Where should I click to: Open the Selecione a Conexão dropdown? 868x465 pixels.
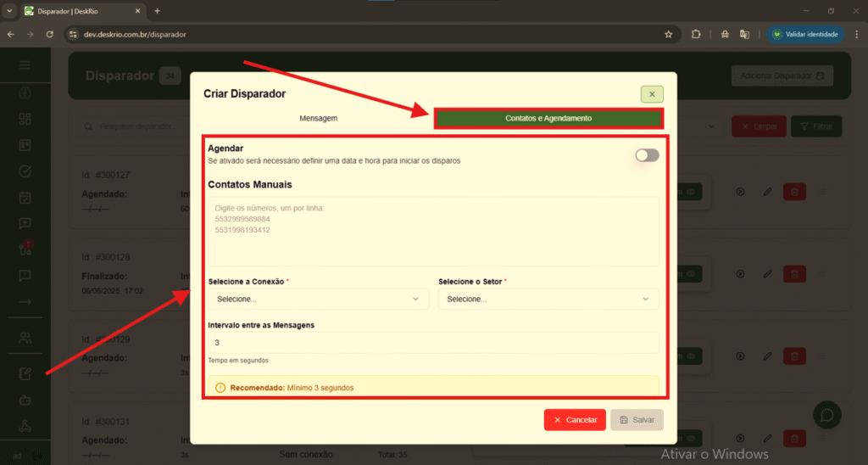click(x=318, y=300)
